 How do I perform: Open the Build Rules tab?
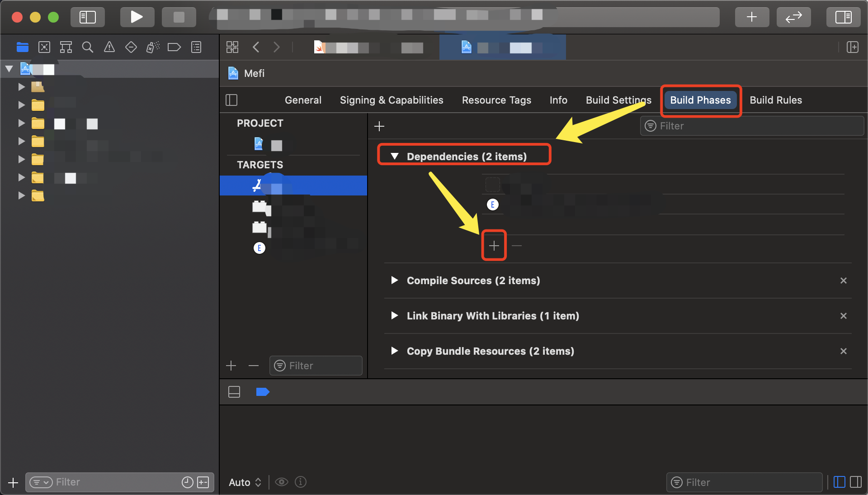776,100
